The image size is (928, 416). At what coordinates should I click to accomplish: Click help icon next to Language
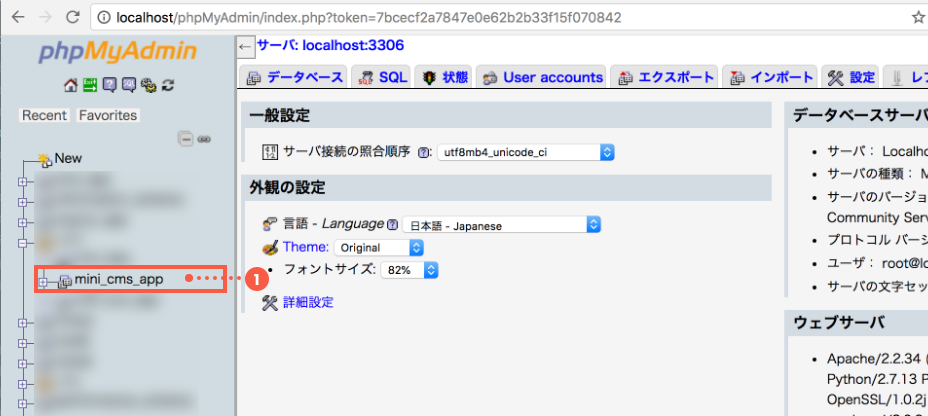click(x=392, y=225)
